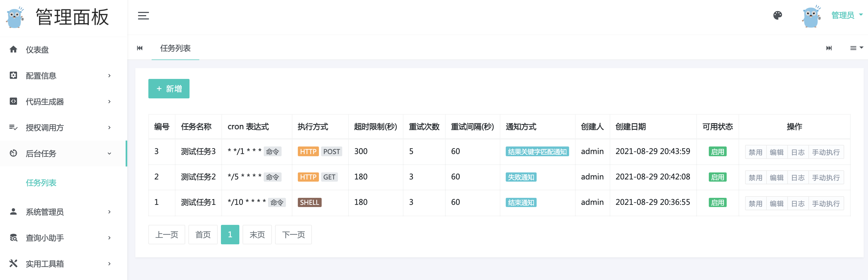Click the 上一页 pagination button

(x=167, y=234)
